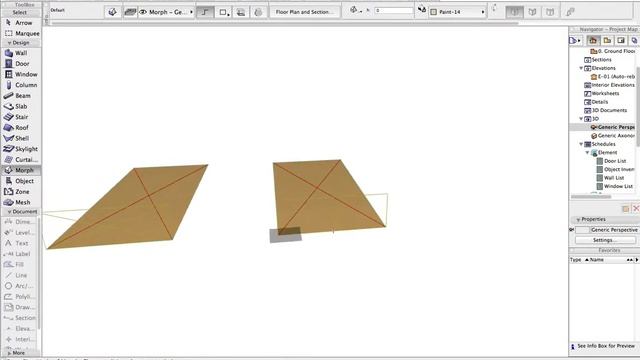Pick the Window tool
Screen dimensions: 640x360
pyautogui.click(x=20, y=74)
